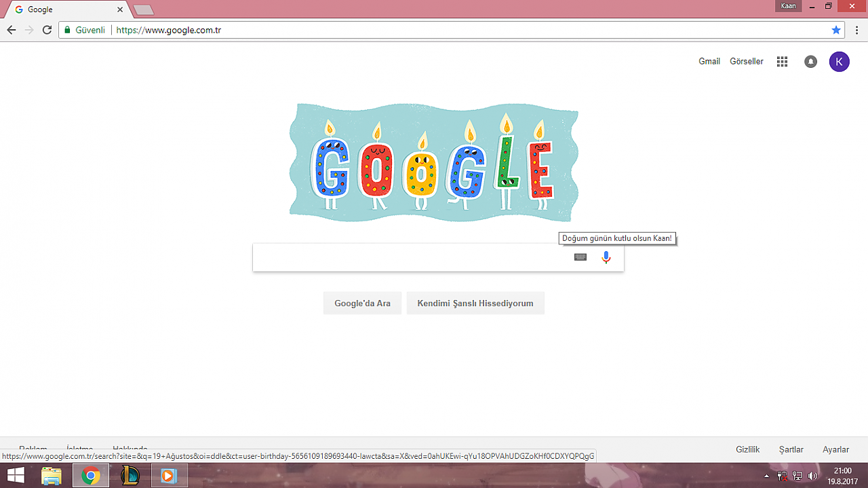The image size is (868, 488).
Task: Click the battery tray icon
Action: [x=782, y=476]
